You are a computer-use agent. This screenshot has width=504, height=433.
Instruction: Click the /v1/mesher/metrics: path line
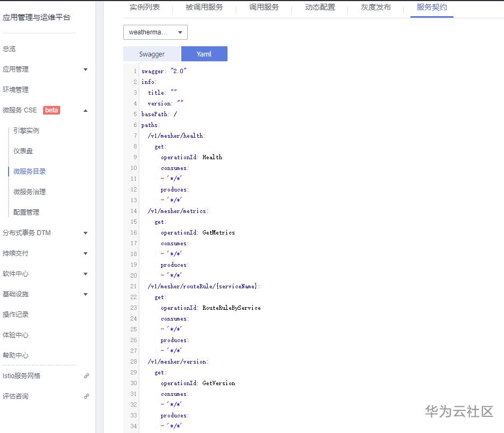point(178,211)
